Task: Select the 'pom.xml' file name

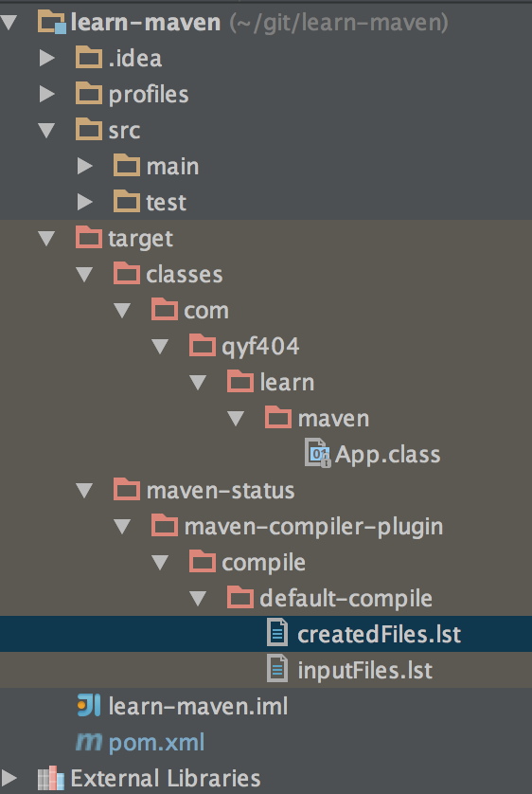Action: [x=156, y=744]
